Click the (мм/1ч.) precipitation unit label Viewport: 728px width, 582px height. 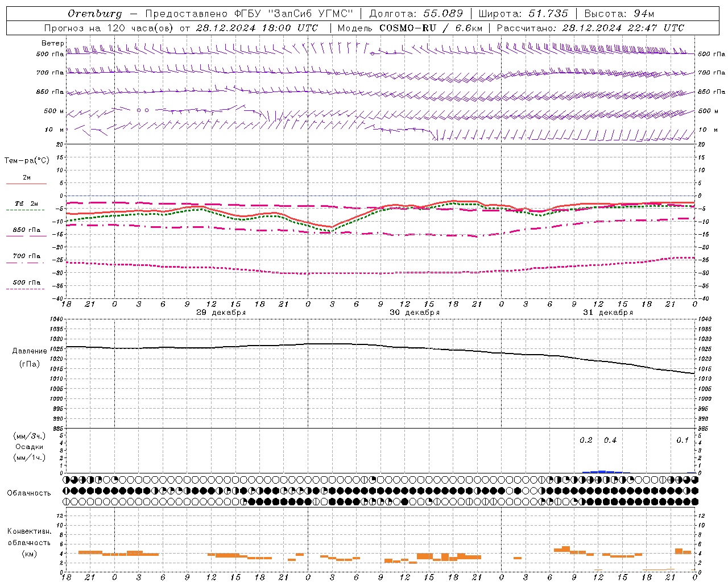pyautogui.click(x=30, y=458)
